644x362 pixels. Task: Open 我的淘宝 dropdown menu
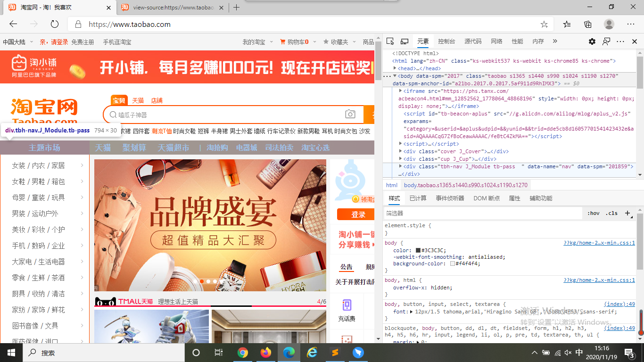(257, 42)
